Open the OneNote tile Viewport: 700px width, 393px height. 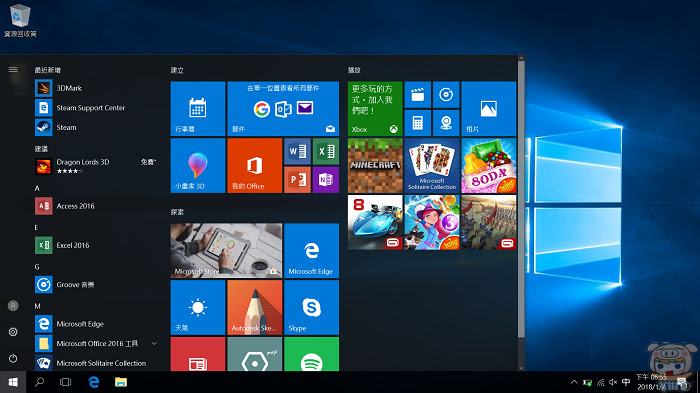tap(326, 180)
